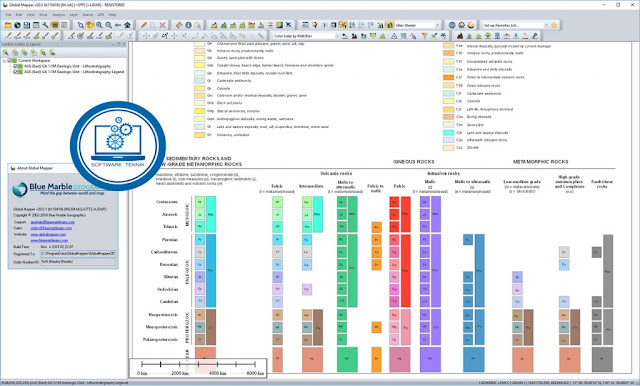The height and width of the screenshot is (386, 640).
Task: Collapse the Current Workspace tree node
Action: click(4, 60)
